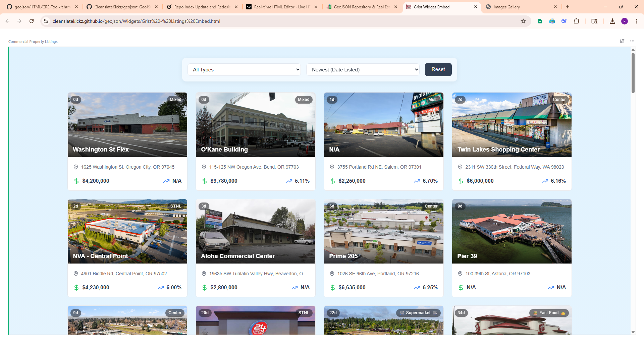Click the Prime 205 listing image
The image size is (644, 346).
pyautogui.click(x=384, y=231)
